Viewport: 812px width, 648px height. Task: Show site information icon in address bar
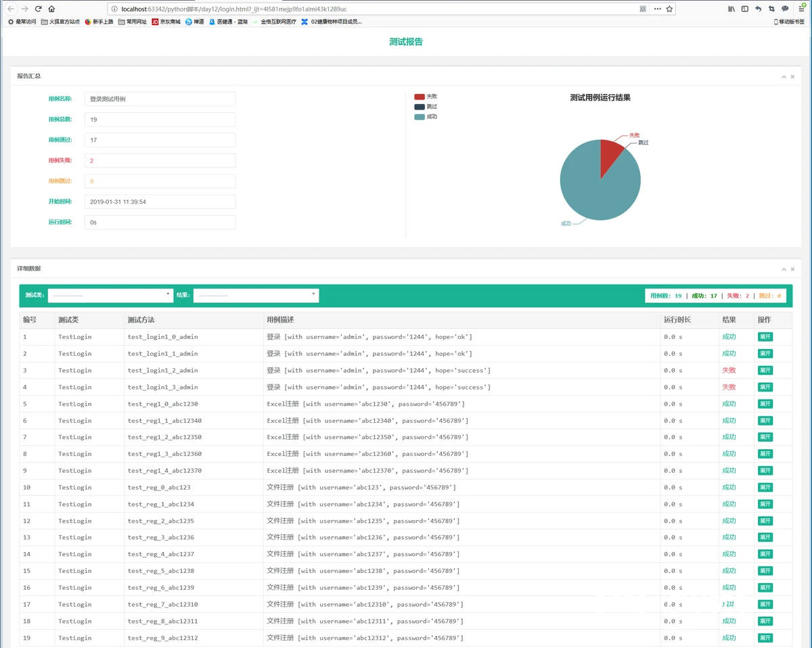pyautogui.click(x=114, y=9)
